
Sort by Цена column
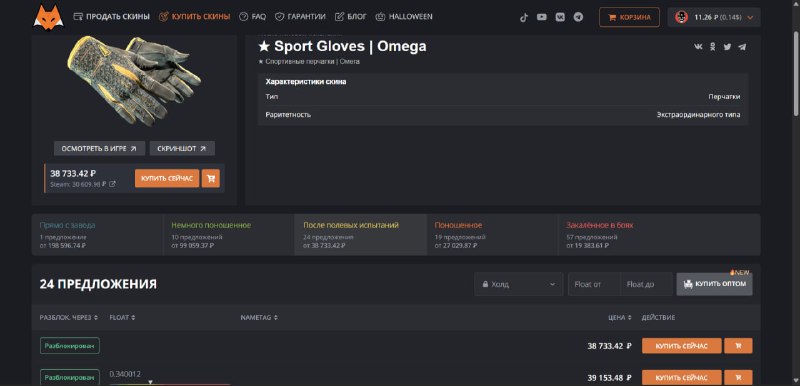tap(620, 317)
